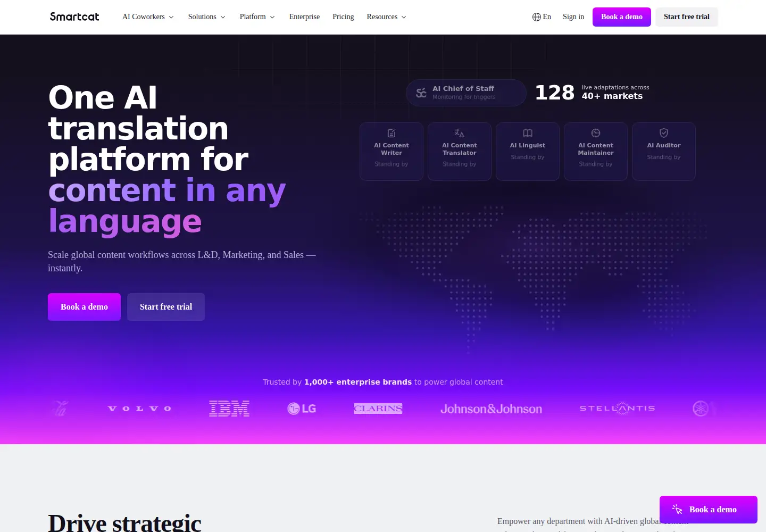Click the AI Auditor card title
766x532 pixels.
click(x=664, y=145)
